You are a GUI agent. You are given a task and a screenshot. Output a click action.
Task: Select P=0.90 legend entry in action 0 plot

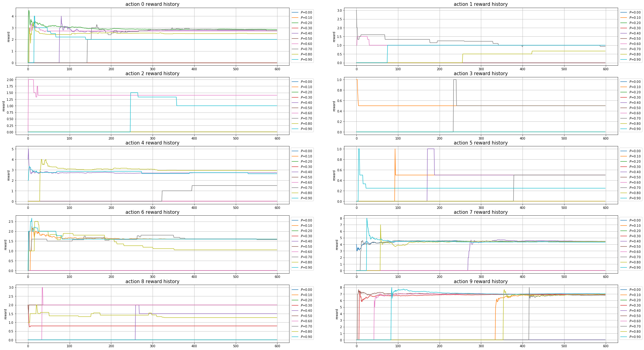(x=306, y=59)
